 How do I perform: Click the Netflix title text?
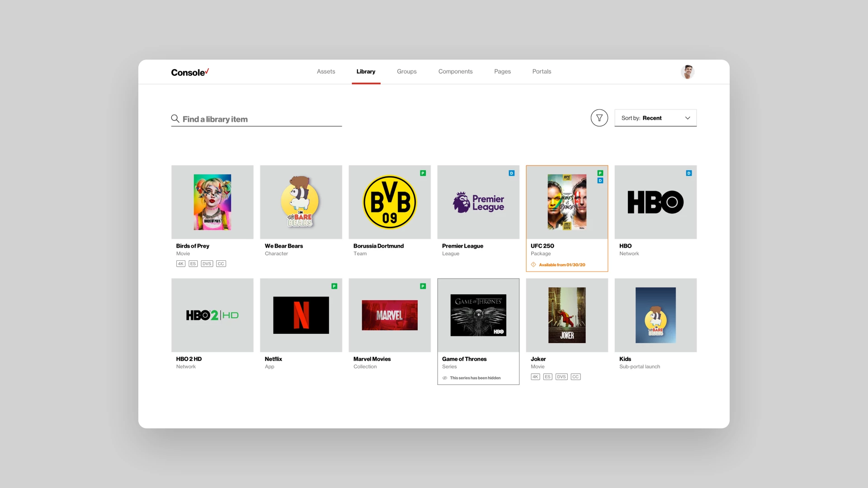pos(274,359)
